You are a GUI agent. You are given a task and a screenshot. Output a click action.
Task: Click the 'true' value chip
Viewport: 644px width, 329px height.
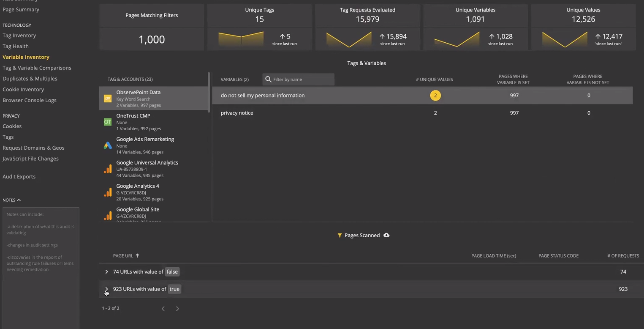[174, 289]
